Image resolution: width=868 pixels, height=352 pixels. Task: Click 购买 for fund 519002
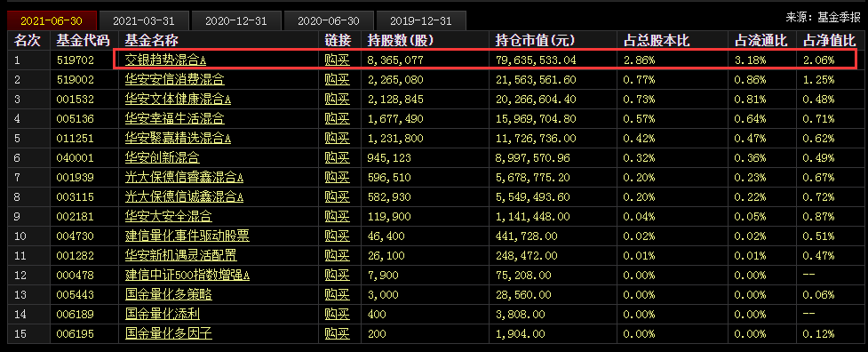pos(337,80)
